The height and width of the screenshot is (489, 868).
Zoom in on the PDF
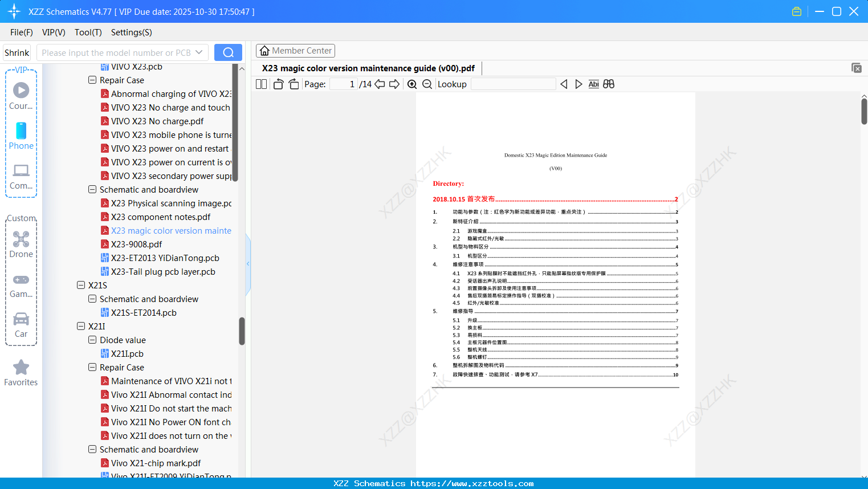(412, 84)
